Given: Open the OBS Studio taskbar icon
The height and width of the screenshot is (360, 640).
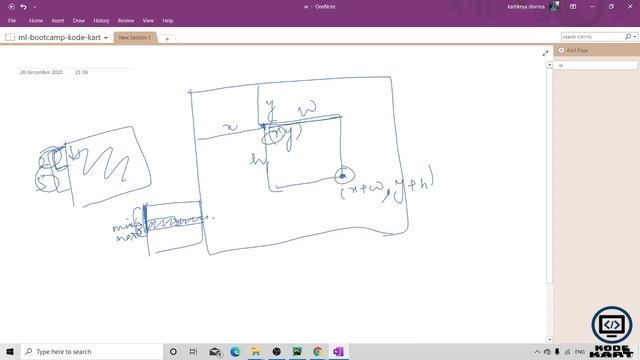Looking at the screenshot, I should [x=276, y=351].
